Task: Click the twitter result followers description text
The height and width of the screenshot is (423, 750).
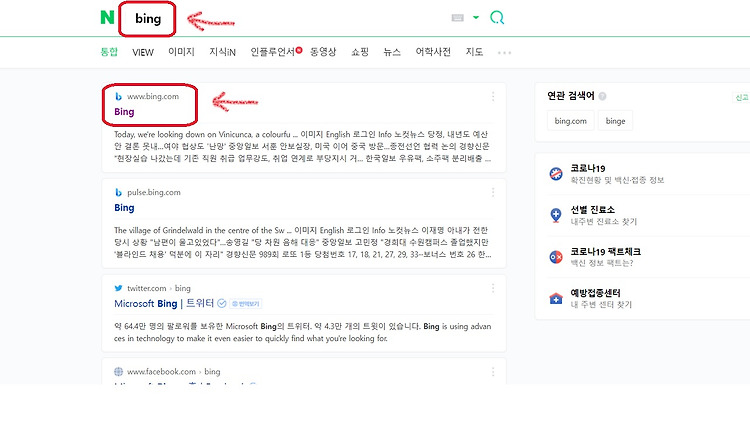Action: [x=302, y=332]
